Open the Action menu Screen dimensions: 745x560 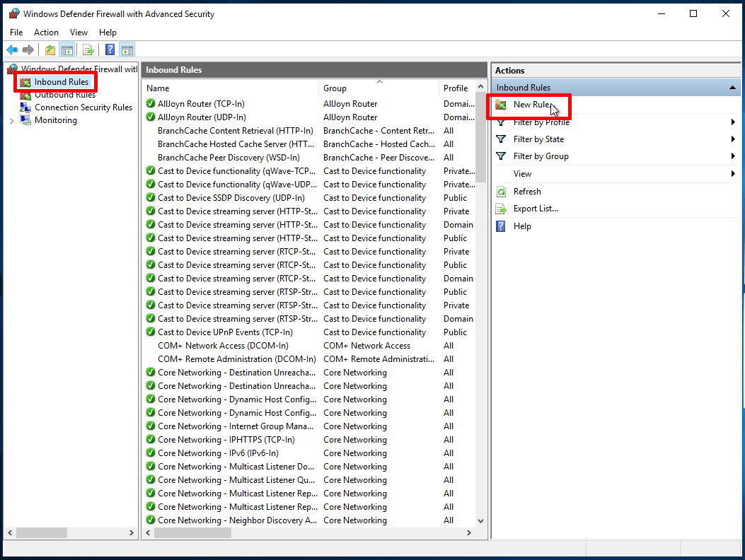[46, 33]
